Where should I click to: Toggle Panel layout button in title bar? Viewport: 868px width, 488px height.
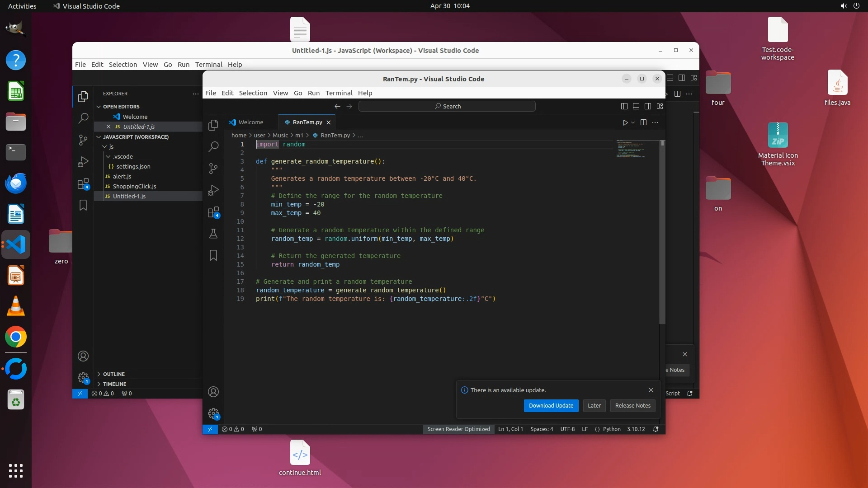[x=636, y=106]
